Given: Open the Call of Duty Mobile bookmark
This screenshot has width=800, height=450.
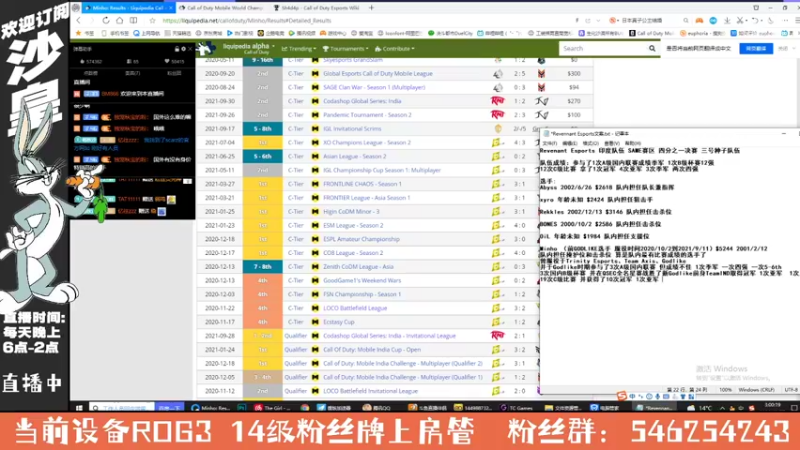Looking at the screenshot, I should point(652,33).
